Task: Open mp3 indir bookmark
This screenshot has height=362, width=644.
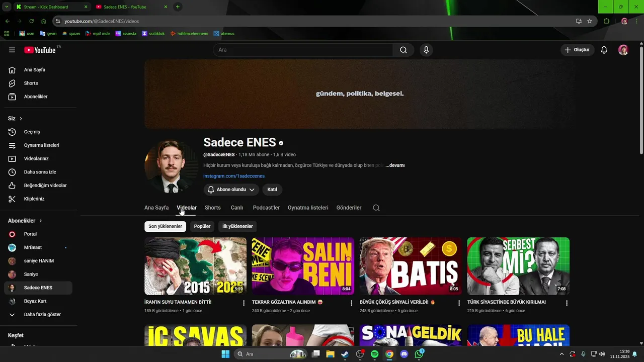Action: point(98,34)
